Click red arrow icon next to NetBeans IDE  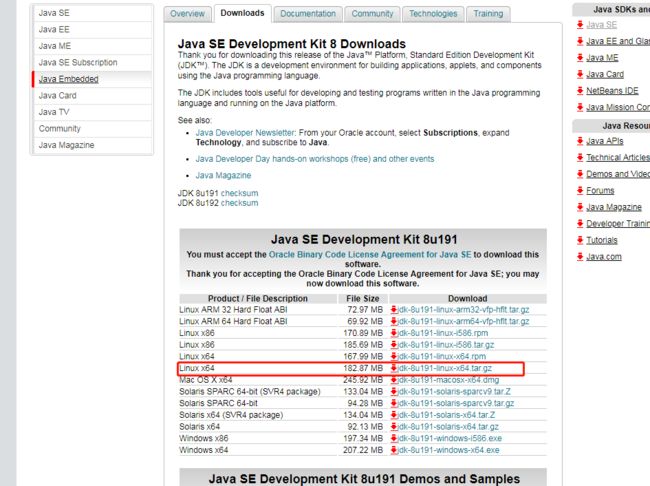click(580, 90)
